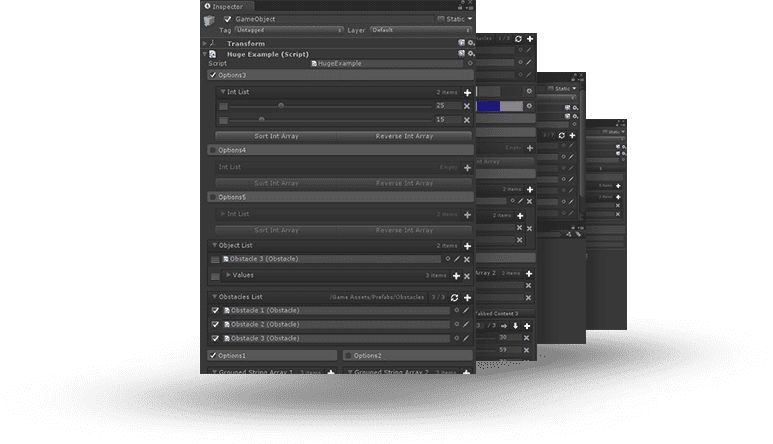Add item to Options3 Int List with plus
The height and width of the screenshot is (444, 773).
click(x=467, y=92)
